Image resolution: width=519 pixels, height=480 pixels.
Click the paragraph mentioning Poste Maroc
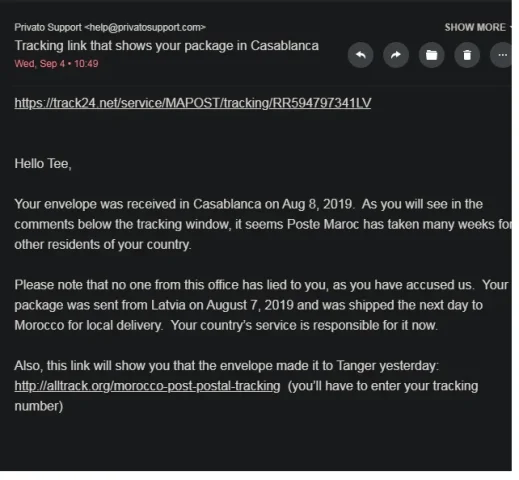(263, 224)
